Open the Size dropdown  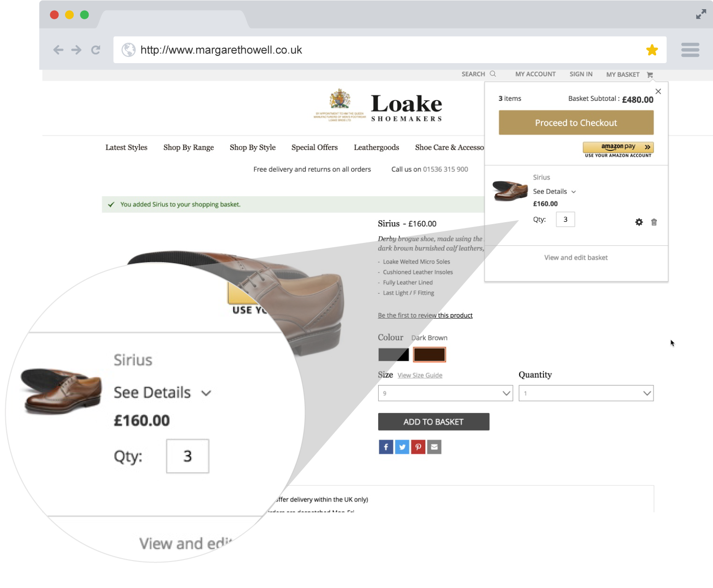[445, 393]
